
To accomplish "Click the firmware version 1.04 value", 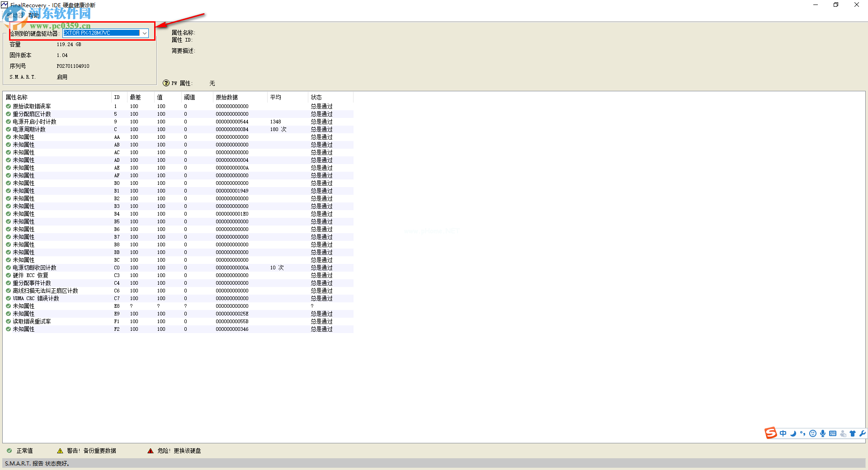I will pyautogui.click(x=62, y=55).
